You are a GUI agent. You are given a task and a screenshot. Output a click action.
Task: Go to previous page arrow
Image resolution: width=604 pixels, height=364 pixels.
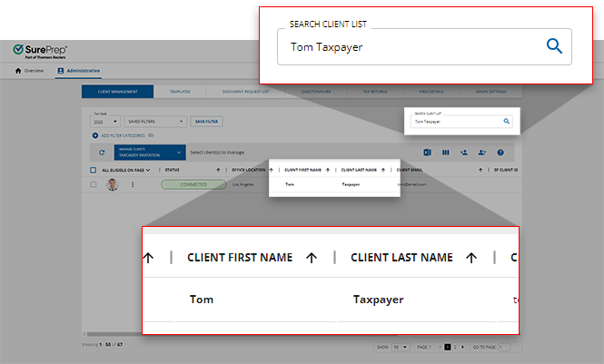click(440, 347)
